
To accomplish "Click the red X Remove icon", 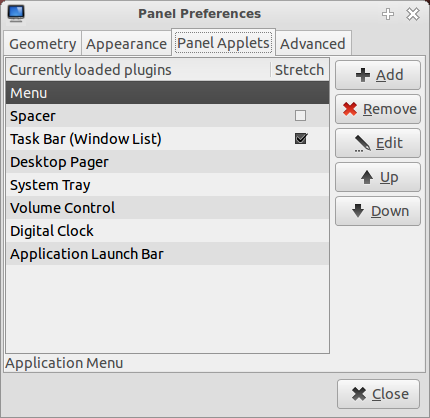I will click(x=350, y=109).
